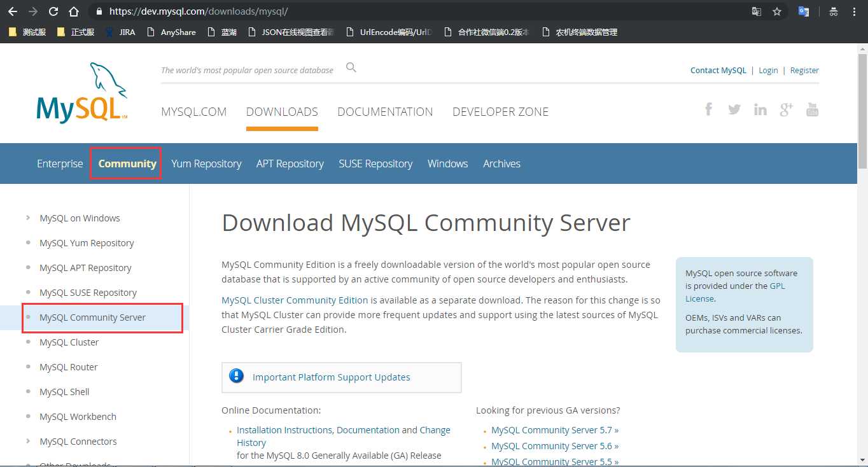Viewport: 868px width, 467px height.
Task: Expand MySQL Connectors sidebar arrow
Action: coord(28,441)
